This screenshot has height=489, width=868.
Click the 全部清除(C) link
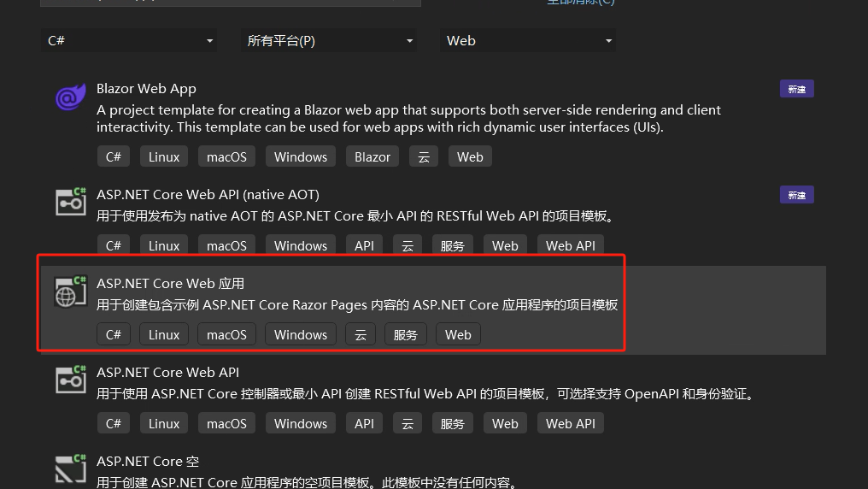tap(581, 3)
